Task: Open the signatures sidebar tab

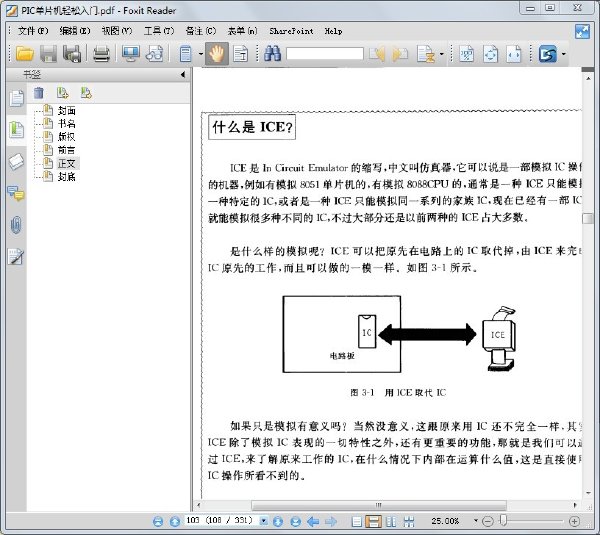Action: pyautogui.click(x=16, y=256)
